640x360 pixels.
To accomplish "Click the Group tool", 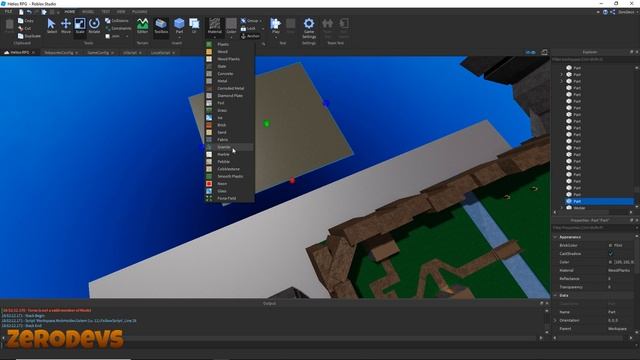I will pos(250,21).
